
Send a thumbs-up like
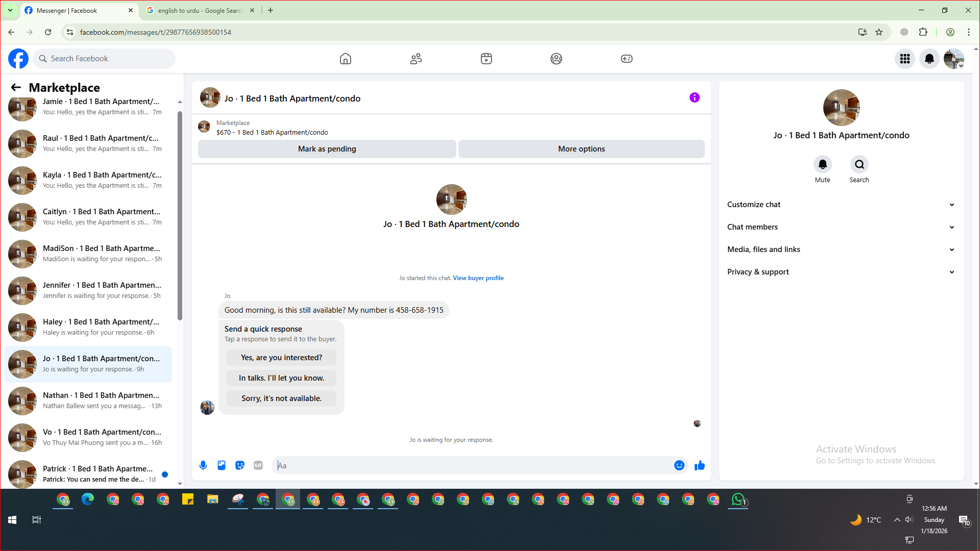(x=700, y=465)
